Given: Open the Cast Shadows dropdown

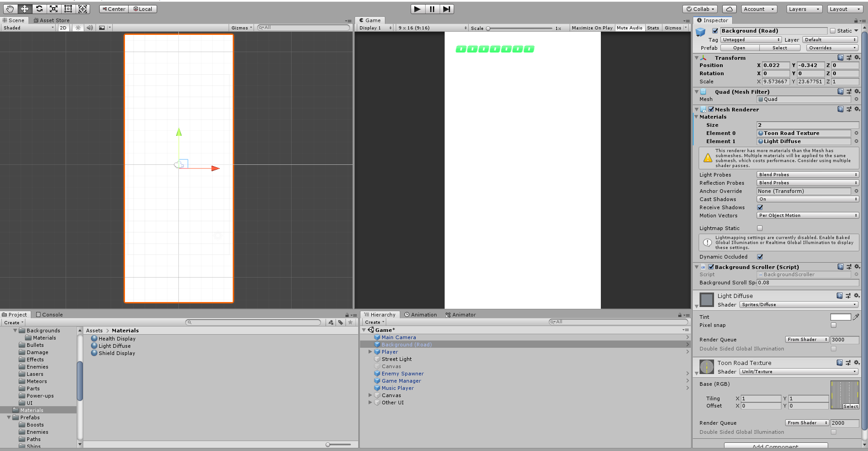Looking at the screenshot, I should point(808,199).
